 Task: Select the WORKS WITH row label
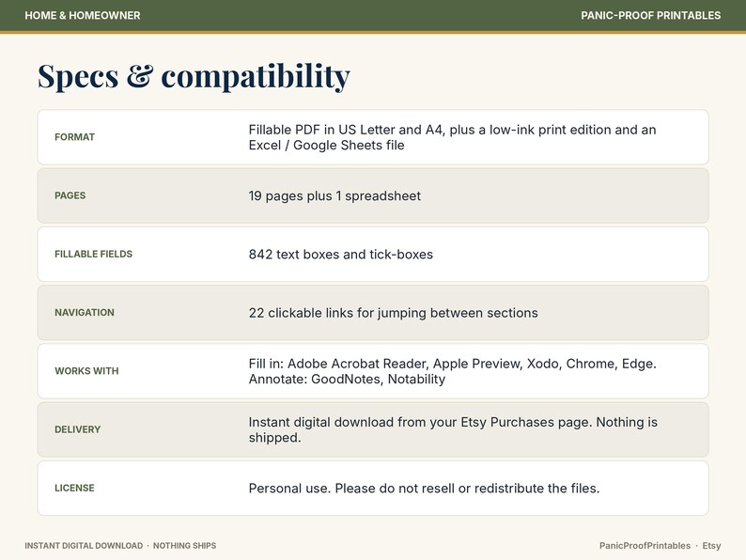[x=86, y=371]
